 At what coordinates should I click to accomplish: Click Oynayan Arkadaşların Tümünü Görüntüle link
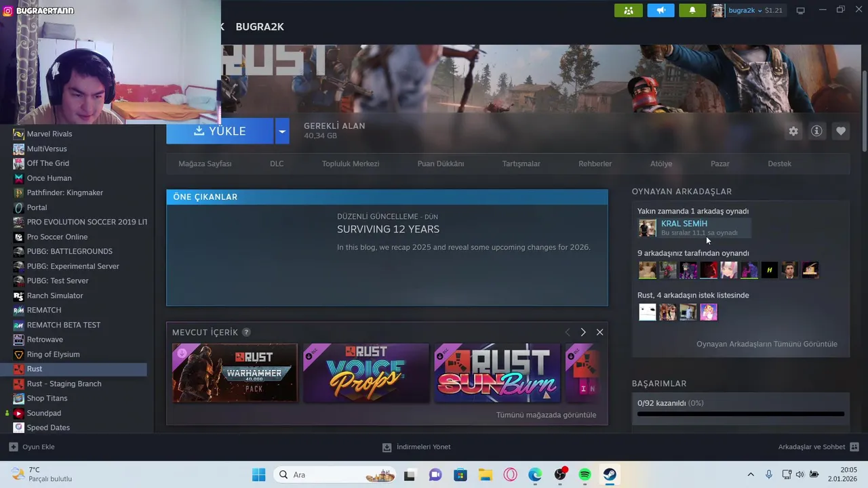tap(767, 344)
